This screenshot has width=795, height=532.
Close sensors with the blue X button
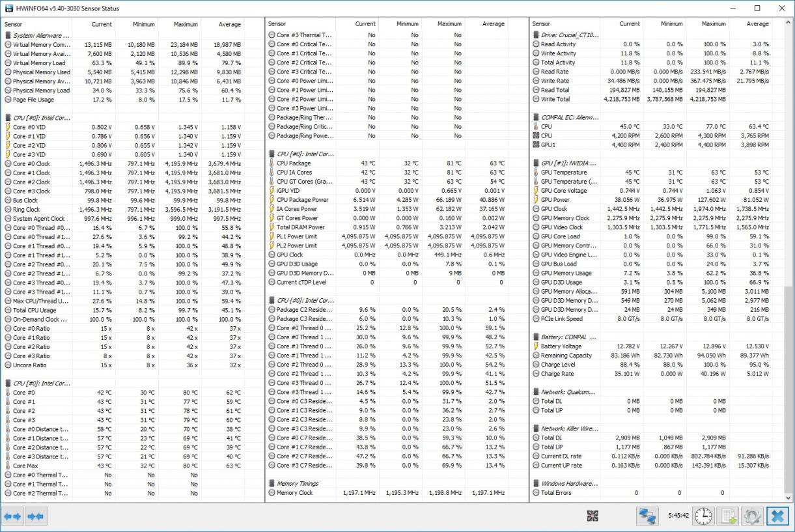click(x=777, y=516)
